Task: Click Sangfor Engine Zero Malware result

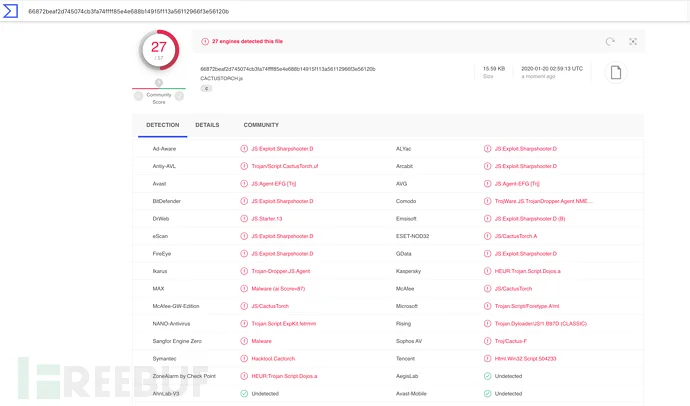Action: (261, 341)
